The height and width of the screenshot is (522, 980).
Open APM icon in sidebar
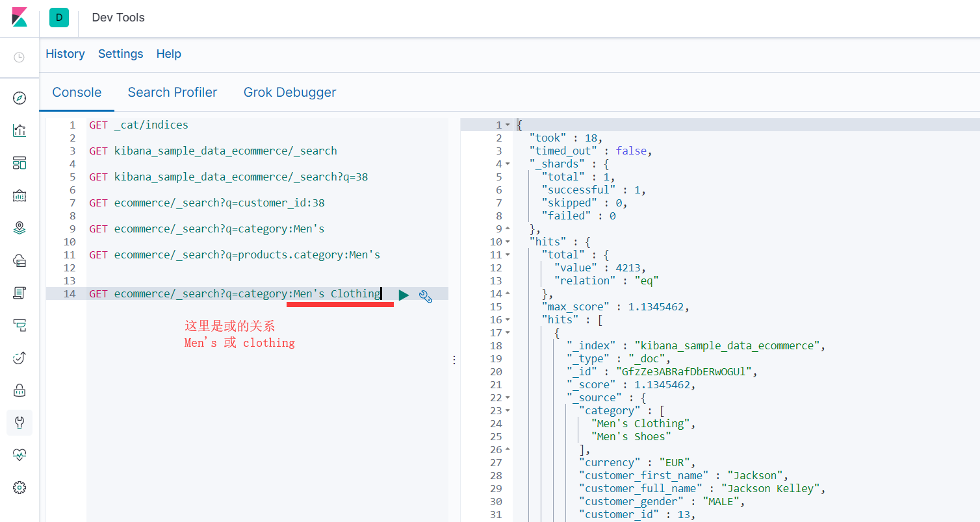(19, 325)
